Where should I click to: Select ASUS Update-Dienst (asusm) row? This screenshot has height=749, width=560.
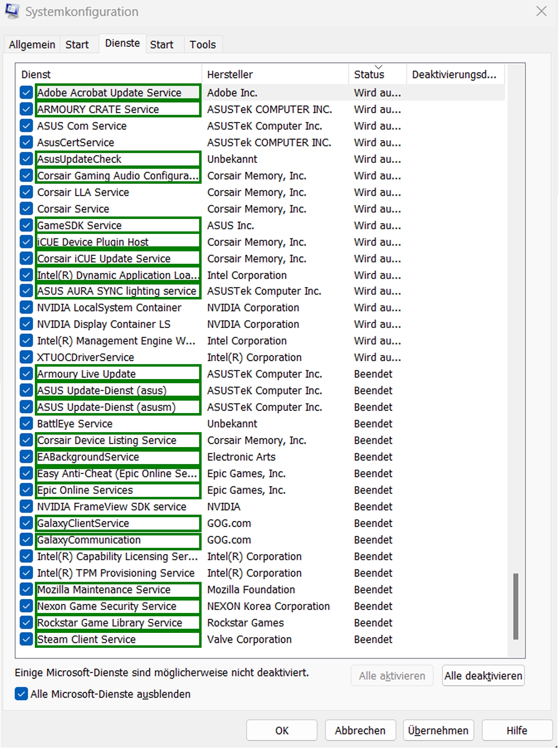tap(261, 407)
